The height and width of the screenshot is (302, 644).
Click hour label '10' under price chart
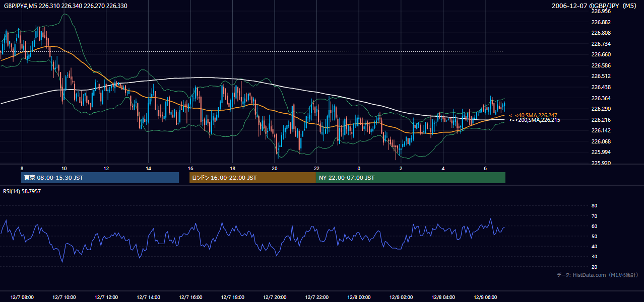tap(64, 168)
